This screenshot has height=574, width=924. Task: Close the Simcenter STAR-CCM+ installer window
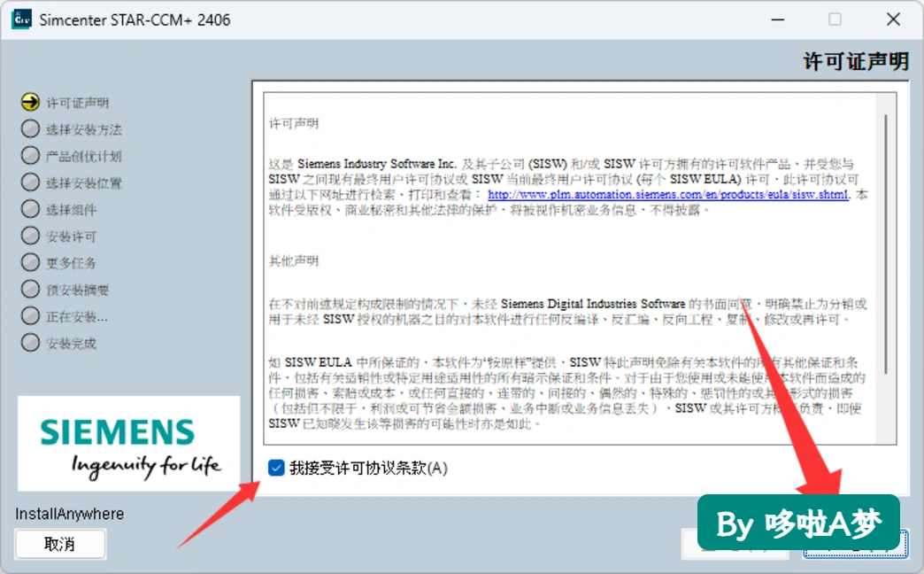(x=893, y=19)
